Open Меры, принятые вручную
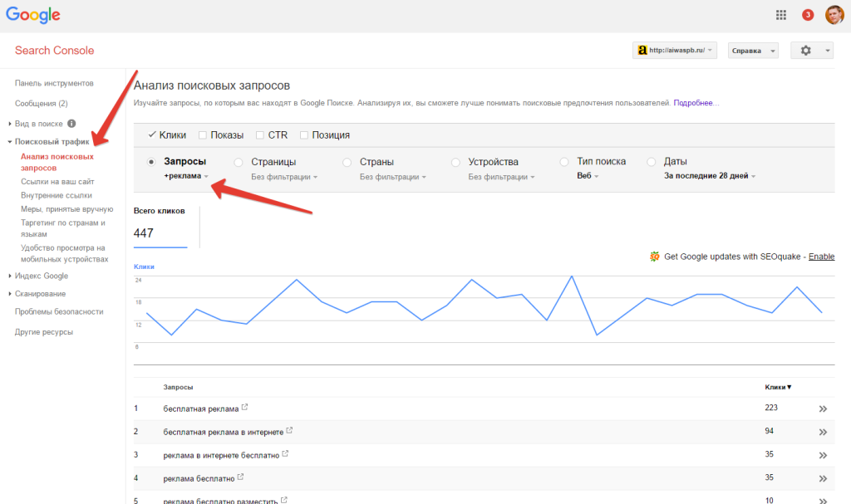This screenshot has height=504, width=851. tap(66, 209)
